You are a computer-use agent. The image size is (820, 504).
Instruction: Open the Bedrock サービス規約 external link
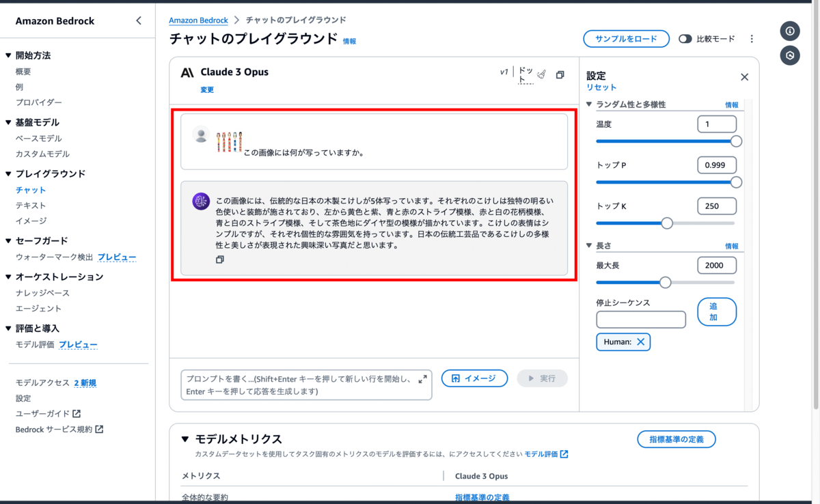coord(59,430)
